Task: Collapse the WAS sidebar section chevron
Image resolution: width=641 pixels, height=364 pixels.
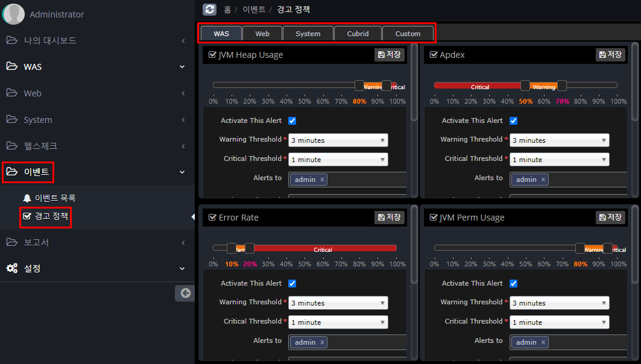Action: pos(182,67)
